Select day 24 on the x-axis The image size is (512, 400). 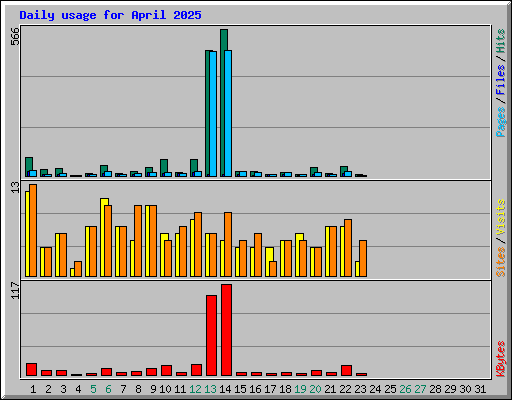(x=375, y=389)
